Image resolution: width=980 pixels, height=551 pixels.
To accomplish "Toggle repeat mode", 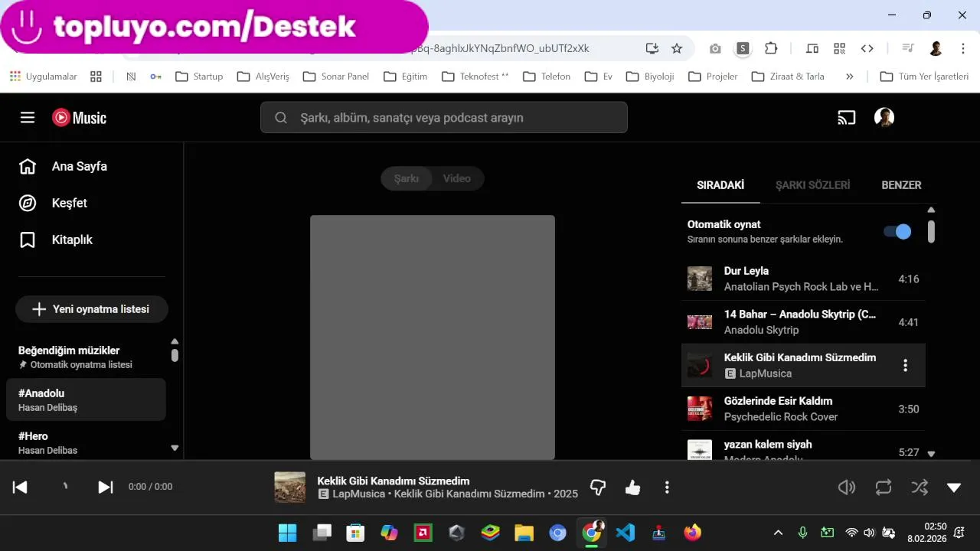I will pyautogui.click(x=884, y=487).
